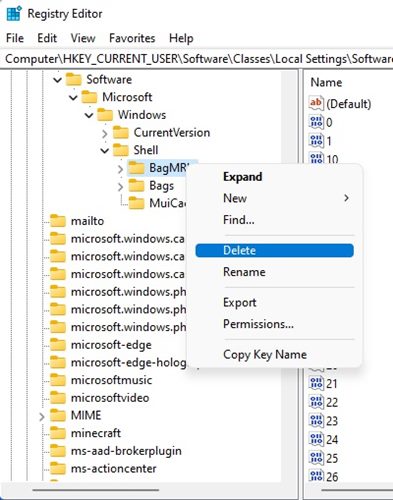Image resolution: width=393 pixels, height=500 pixels.
Task: Click the binary value icon for 21
Action: (316, 383)
